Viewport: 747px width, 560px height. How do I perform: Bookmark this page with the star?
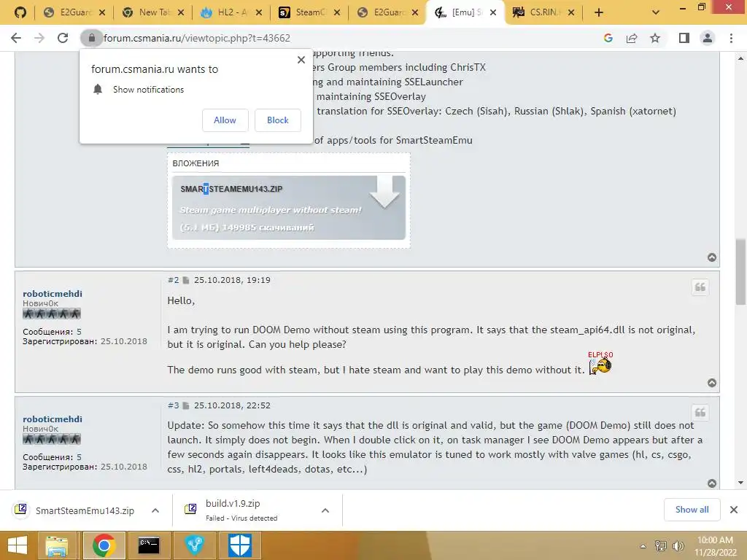point(655,38)
